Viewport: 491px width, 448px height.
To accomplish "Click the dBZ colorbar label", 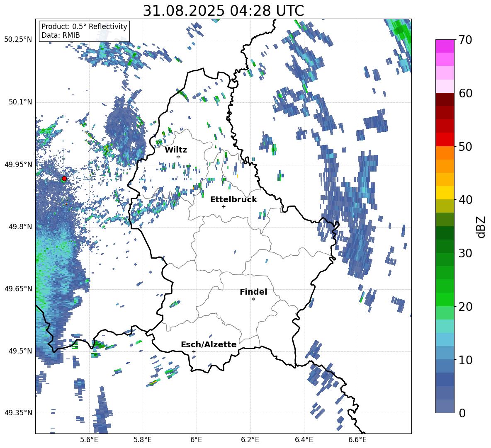I will click(x=480, y=227).
